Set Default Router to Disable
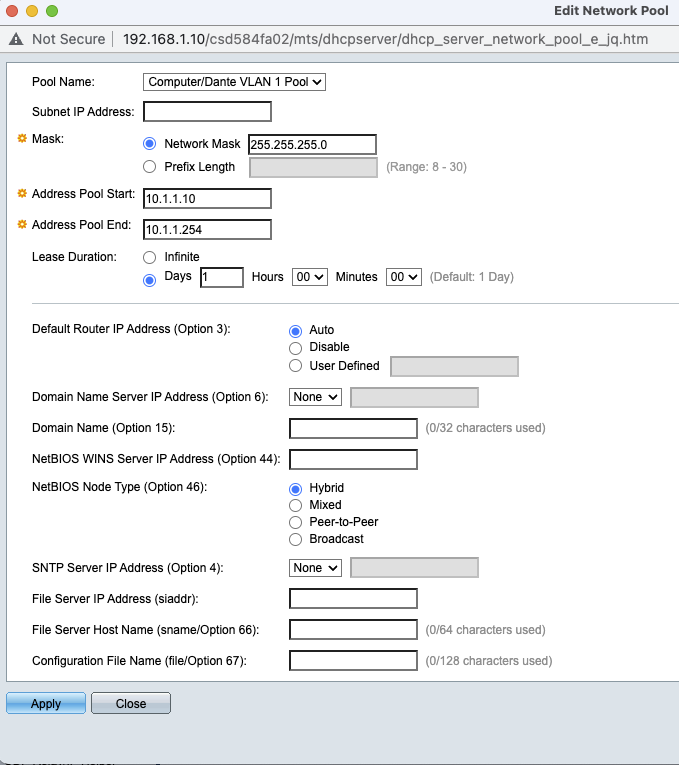This screenshot has width=679, height=765. pyautogui.click(x=295, y=348)
